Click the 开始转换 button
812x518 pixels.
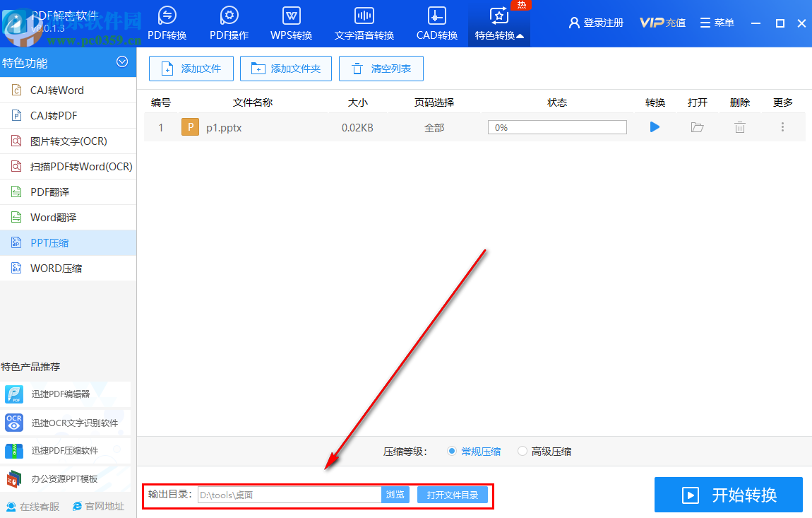pos(728,495)
